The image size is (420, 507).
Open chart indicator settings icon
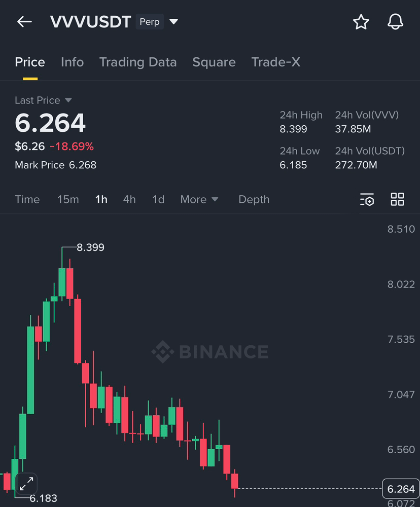(x=367, y=199)
